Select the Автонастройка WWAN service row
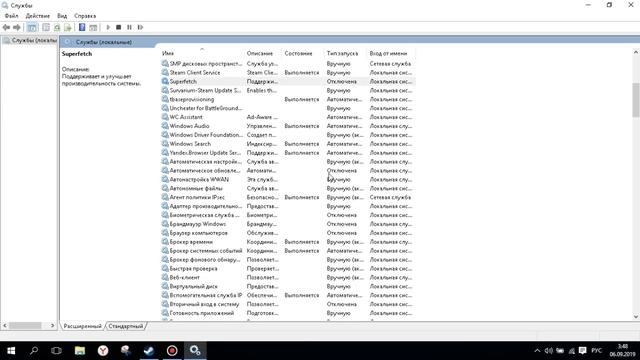Screen dimensions: 640x360 288,180
